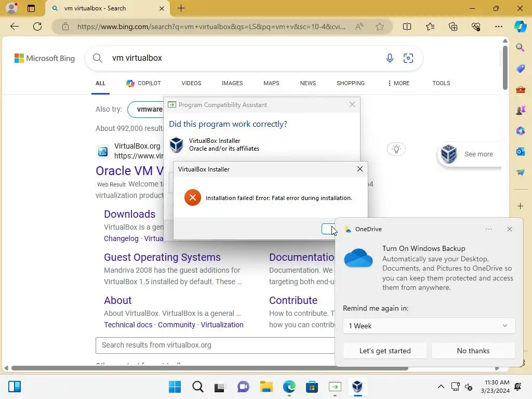Click the horizontal page scrollbar

(209, 368)
